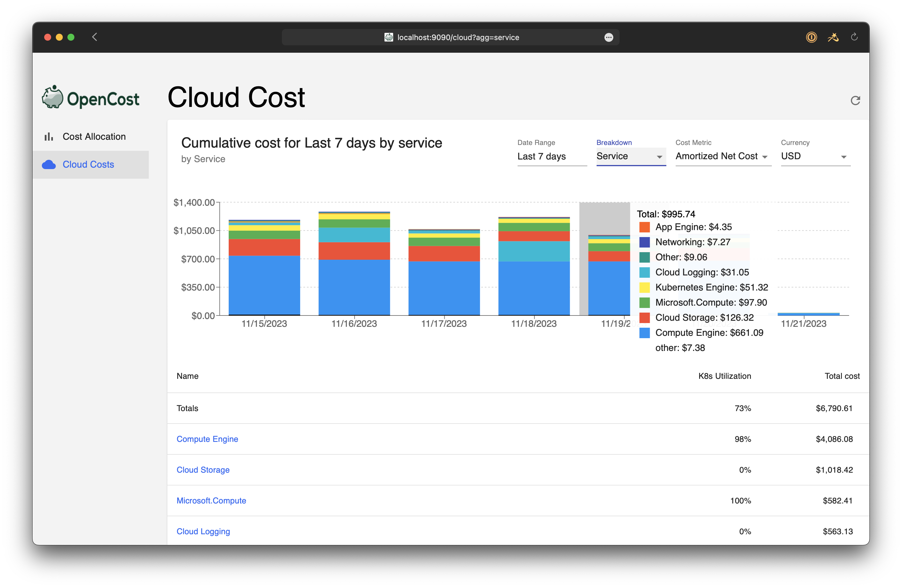Screen dimensions: 902x588
Task: Click the wand extension icon in the toolbar
Action: tap(833, 37)
